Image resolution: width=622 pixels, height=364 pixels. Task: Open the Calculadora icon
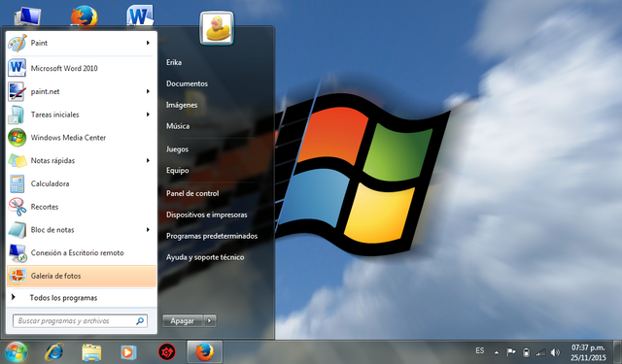[x=17, y=183]
